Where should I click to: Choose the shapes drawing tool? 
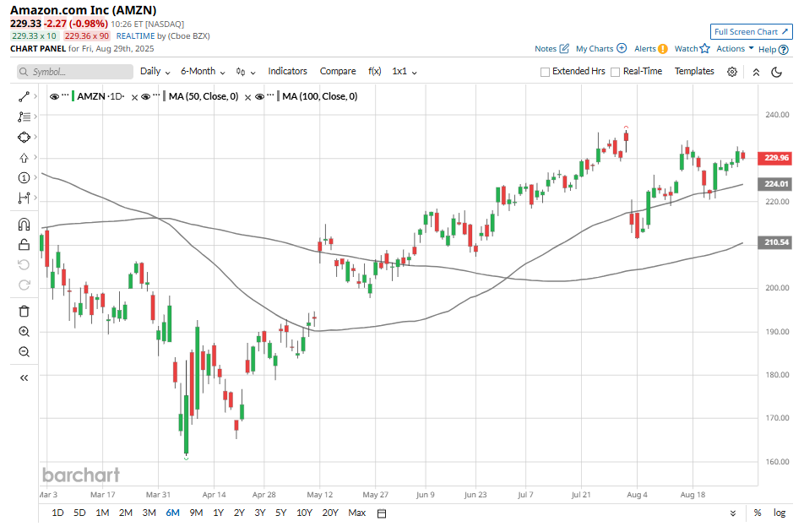click(x=24, y=138)
